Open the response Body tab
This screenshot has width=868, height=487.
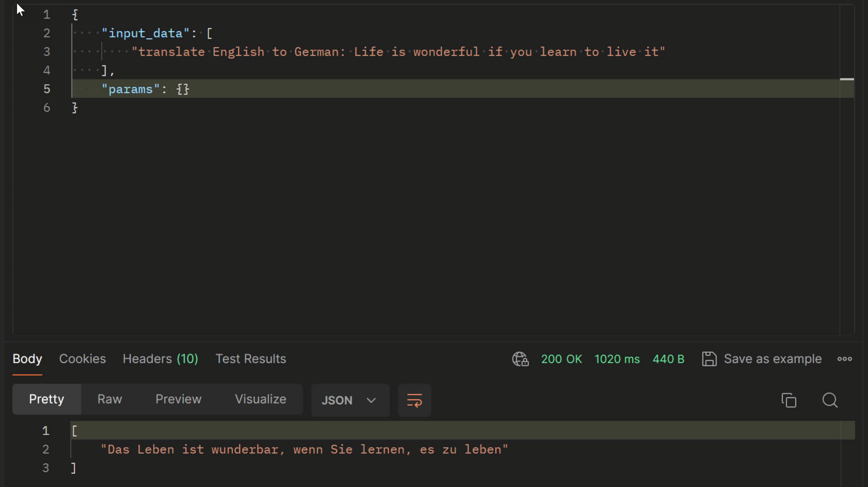coord(27,359)
